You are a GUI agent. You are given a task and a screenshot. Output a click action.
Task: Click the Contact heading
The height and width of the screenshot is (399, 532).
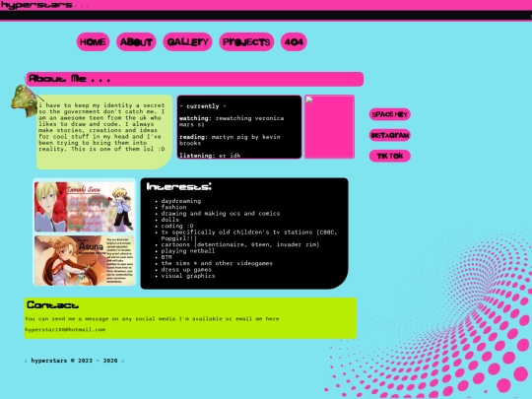click(x=52, y=305)
